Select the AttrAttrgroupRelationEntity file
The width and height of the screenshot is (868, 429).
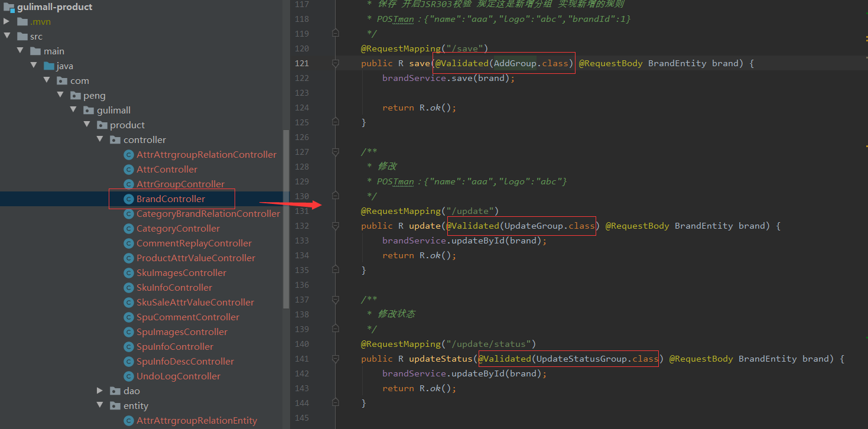click(197, 421)
